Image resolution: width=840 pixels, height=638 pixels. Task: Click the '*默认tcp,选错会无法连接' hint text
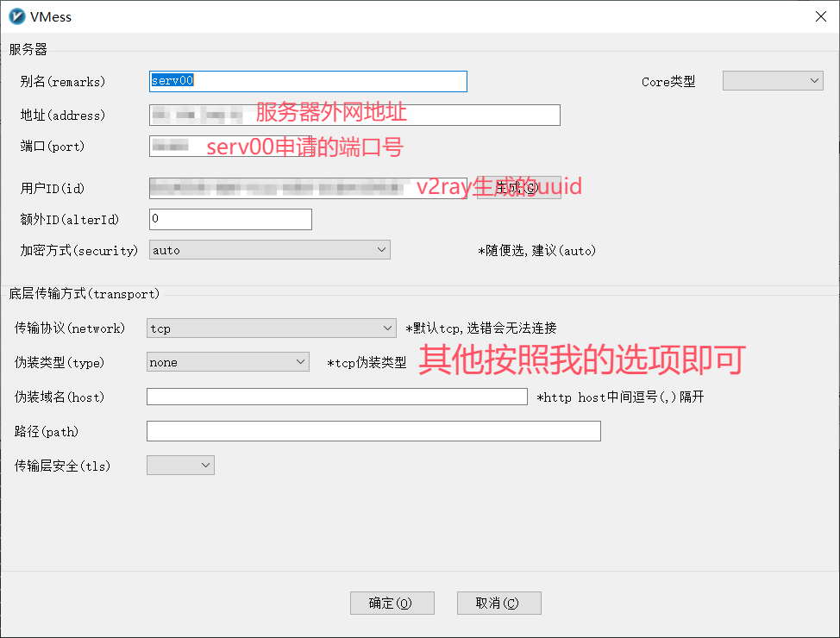(481, 328)
